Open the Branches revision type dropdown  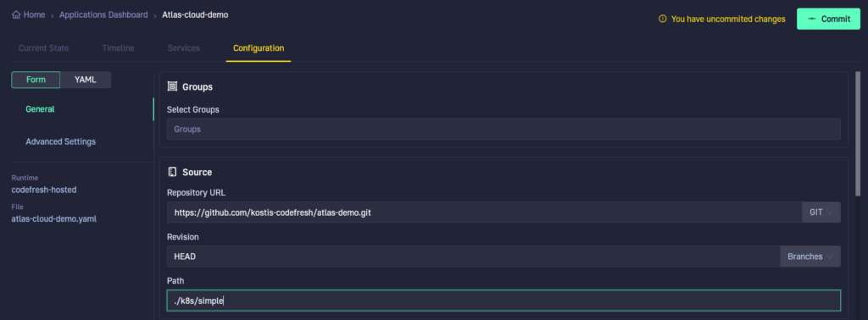click(810, 257)
